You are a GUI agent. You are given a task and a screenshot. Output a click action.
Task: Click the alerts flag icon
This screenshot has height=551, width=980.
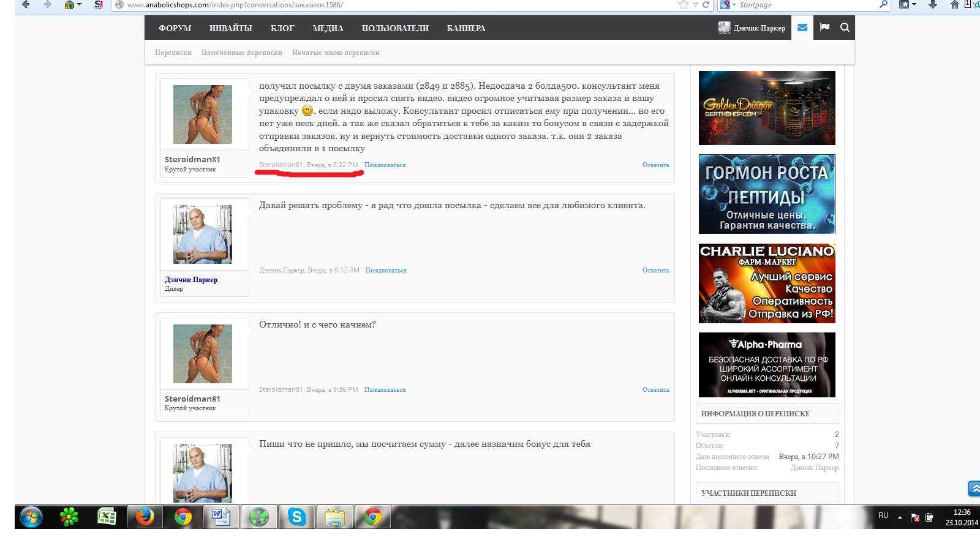click(824, 28)
